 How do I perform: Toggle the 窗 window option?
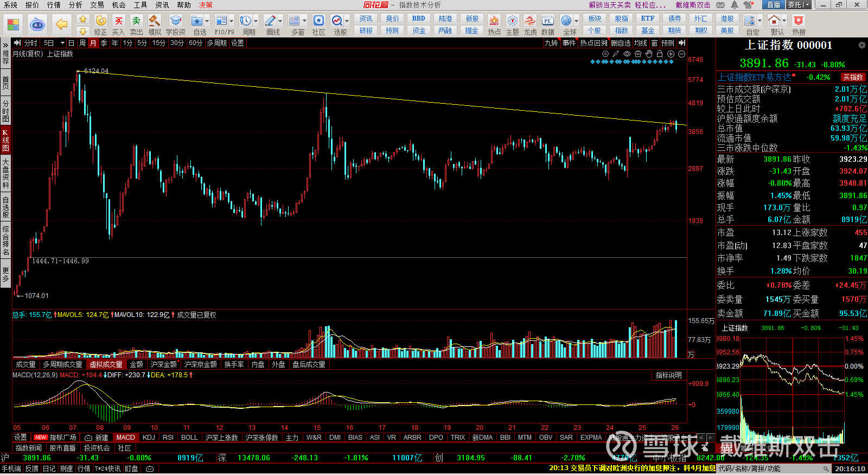pyautogui.click(x=654, y=43)
